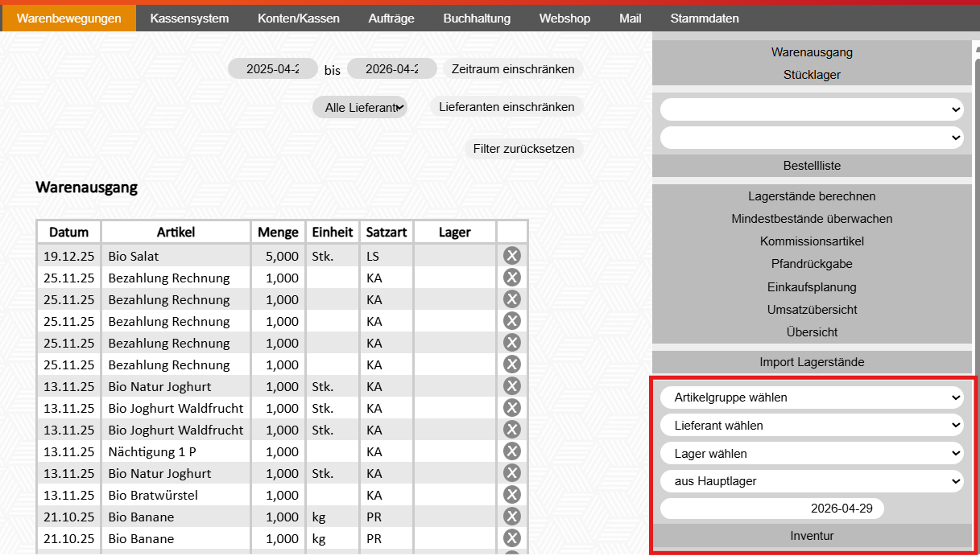
Task: Click the Inventur button
Action: (x=812, y=536)
